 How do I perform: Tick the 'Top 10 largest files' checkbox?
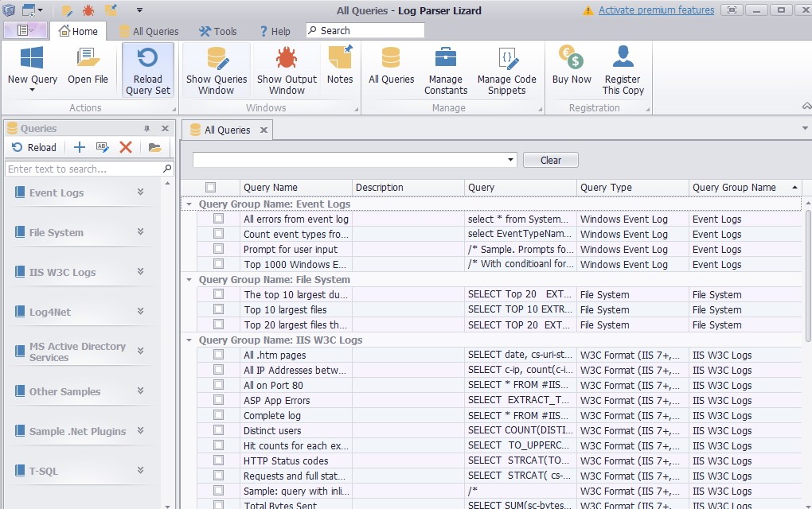tap(218, 309)
